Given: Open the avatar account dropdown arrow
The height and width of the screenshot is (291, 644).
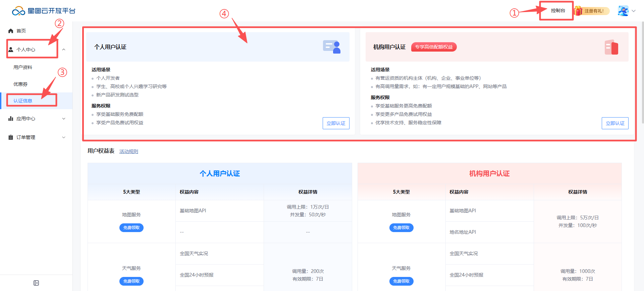Looking at the screenshot, I should (x=634, y=11).
